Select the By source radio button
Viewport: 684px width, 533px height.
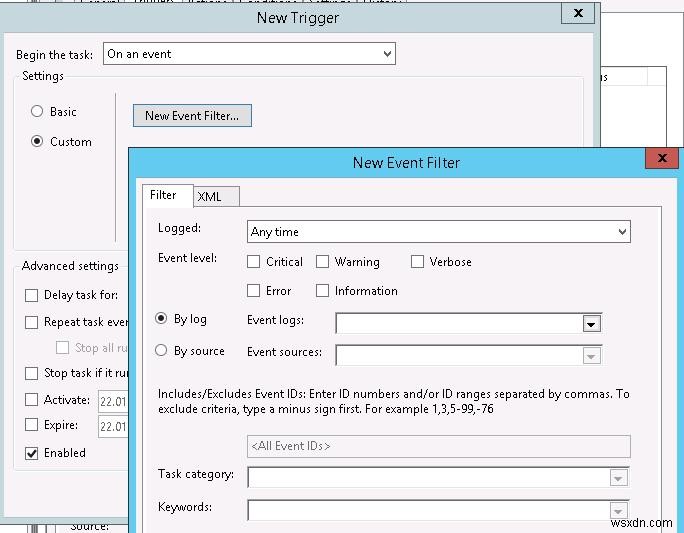161,350
